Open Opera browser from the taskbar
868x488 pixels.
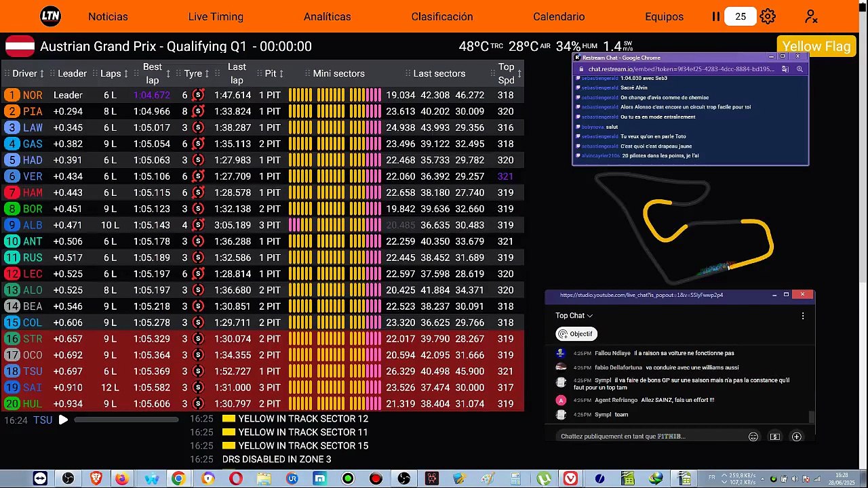(235, 479)
